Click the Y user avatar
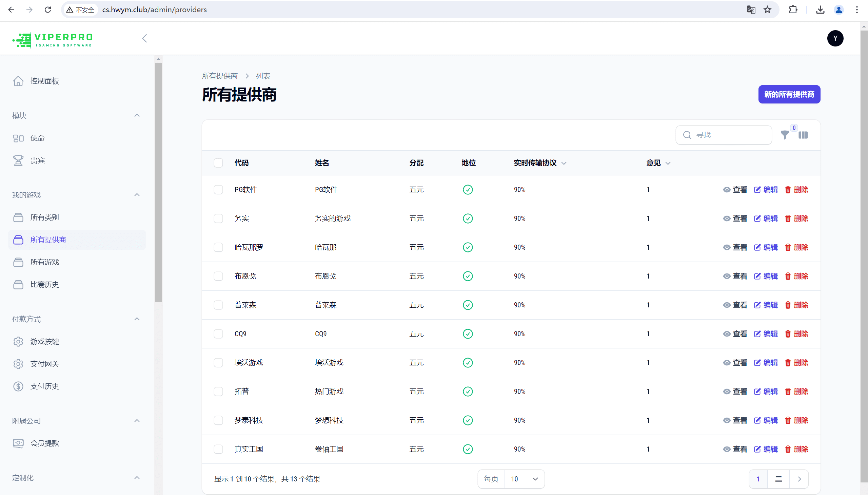 (835, 38)
